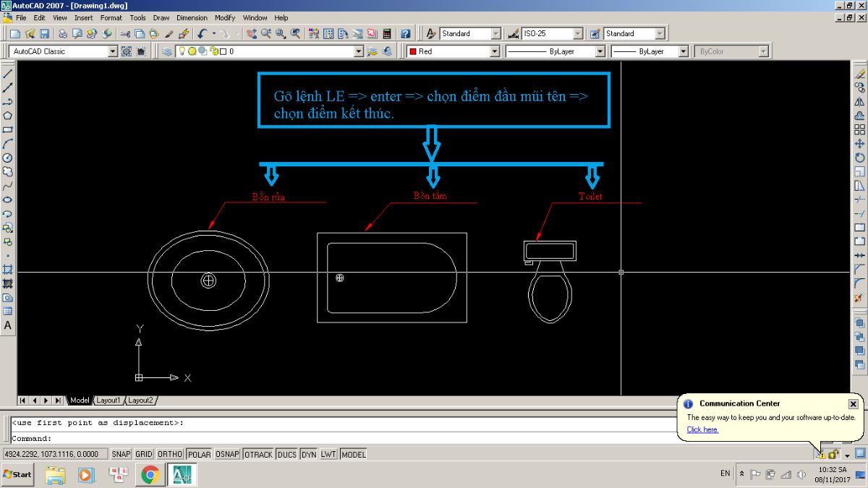868x488 pixels.
Task: Select the Circle draw tool
Action: point(8,158)
